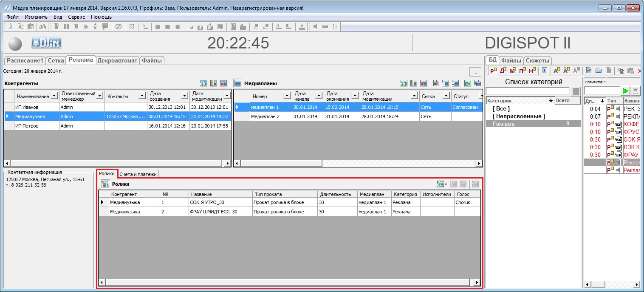Image resolution: width=644 pixels, height=292 pixels.
Task: Click the П category filter icon
Action: click(x=523, y=71)
